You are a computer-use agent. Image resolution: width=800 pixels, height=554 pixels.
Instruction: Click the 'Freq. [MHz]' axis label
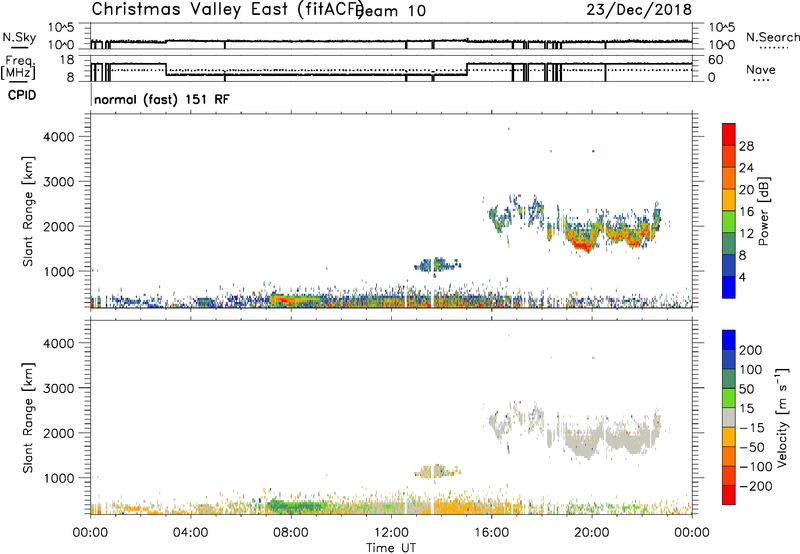pyautogui.click(x=18, y=67)
